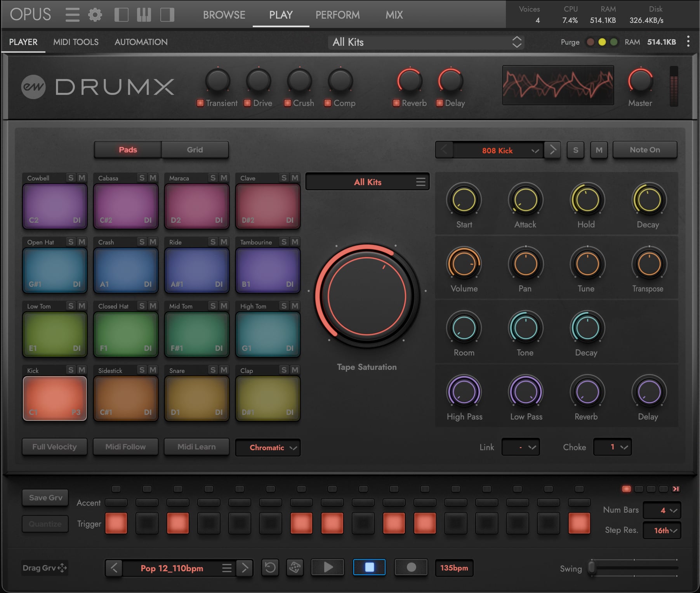Toggle the left sidebar panel icon
This screenshot has width=700, height=593.
[122, 15]
